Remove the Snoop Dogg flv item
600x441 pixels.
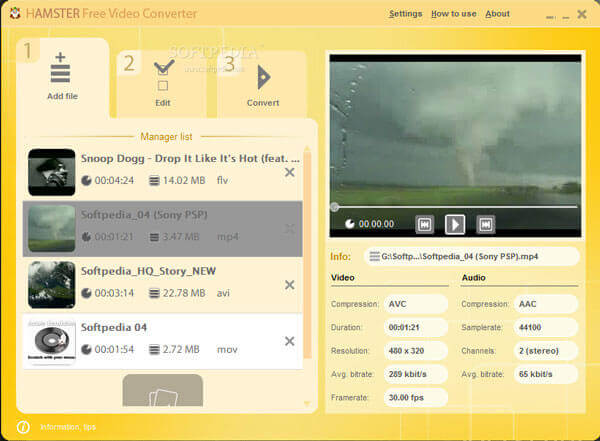click(x=290, y=172)
